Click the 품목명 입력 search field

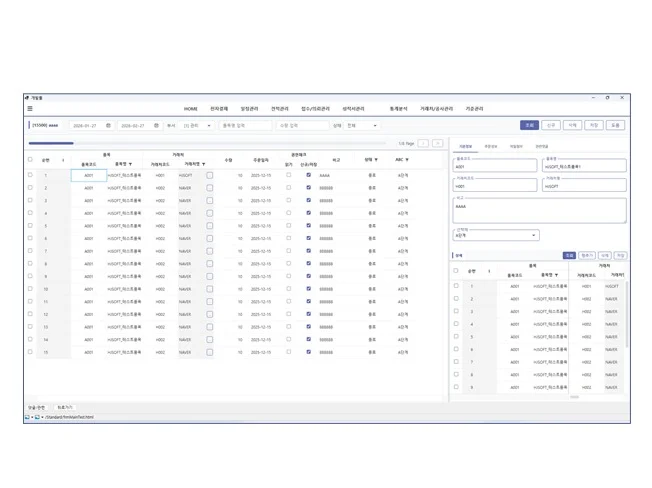pos(244,126)
